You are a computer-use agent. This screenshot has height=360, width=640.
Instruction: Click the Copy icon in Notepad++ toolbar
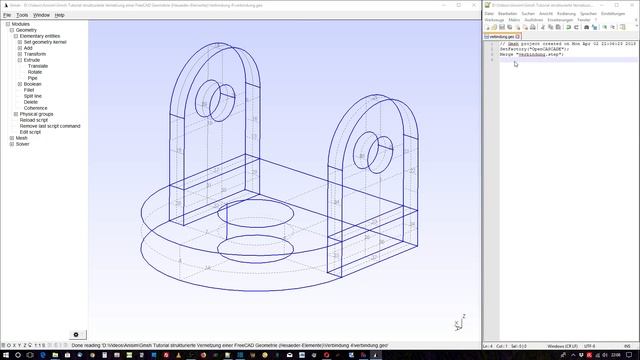551,27
